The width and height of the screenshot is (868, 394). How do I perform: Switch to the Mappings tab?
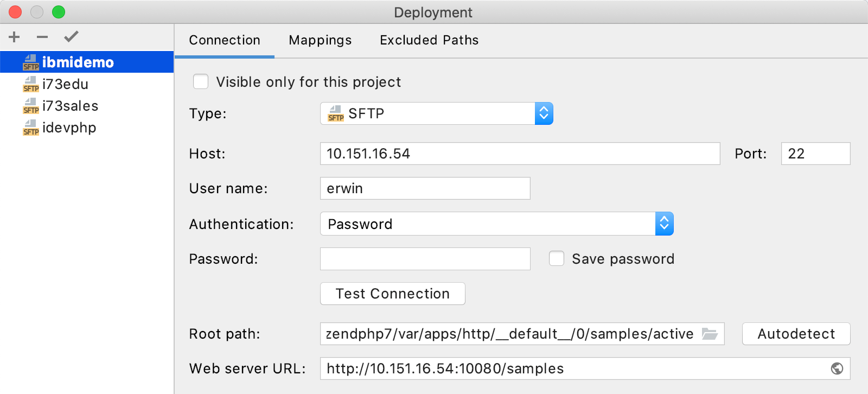click(320, 40)
